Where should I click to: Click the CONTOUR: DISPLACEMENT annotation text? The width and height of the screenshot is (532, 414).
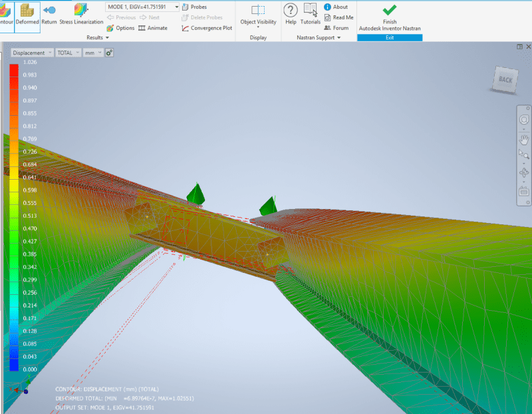click(x=107, y=389)
